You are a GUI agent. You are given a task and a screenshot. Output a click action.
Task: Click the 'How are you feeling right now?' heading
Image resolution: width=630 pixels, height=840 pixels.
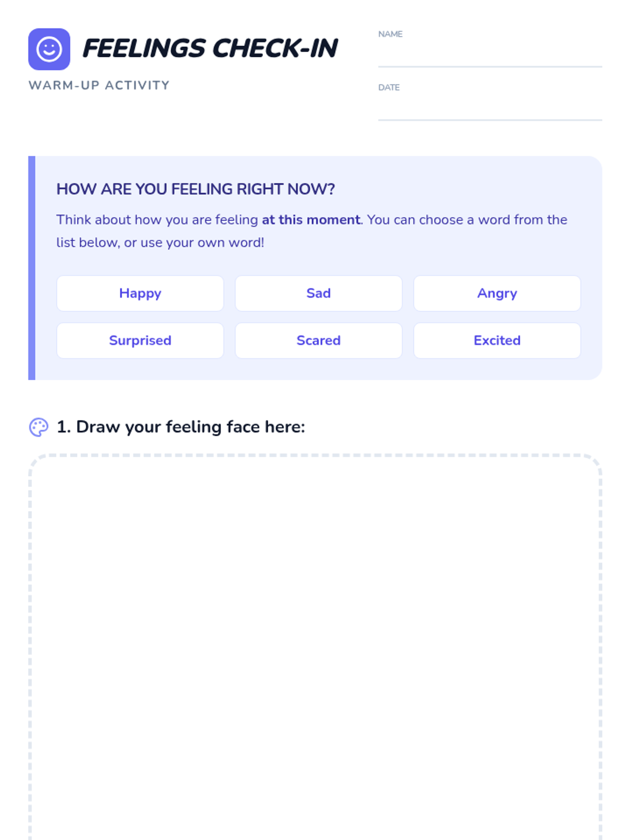point(195,189)
